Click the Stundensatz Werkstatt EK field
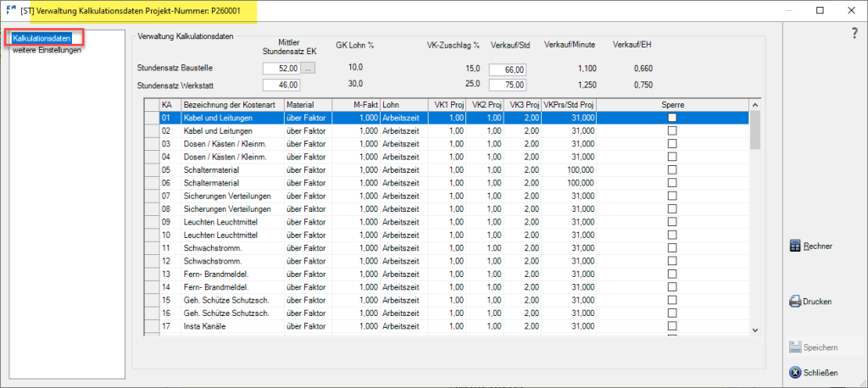Viewport: 868px width, 388px height. tap(281, 85)
